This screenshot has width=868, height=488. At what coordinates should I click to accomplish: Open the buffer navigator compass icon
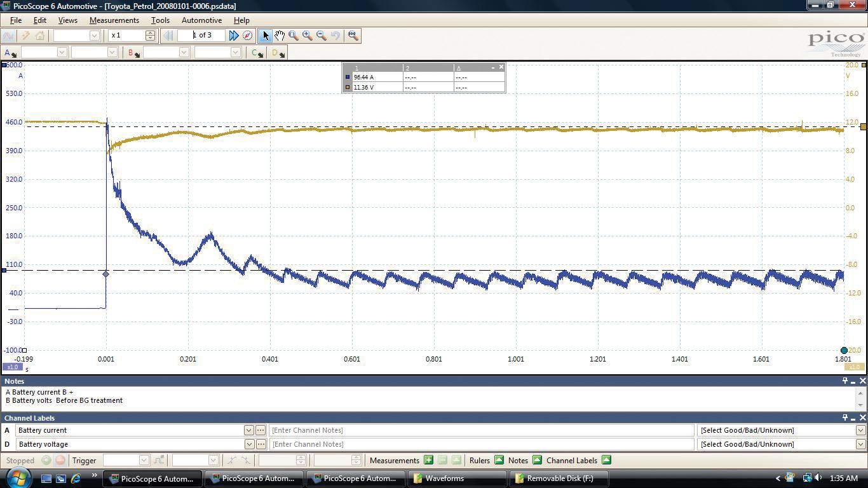click(x=248, y=36)
